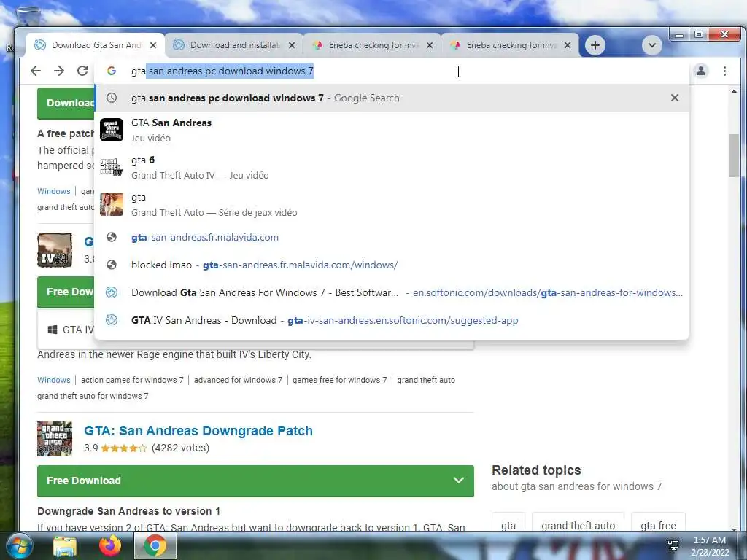Close the 'Download Gta San And' tab
Image resolution: width=747 pixels, height=560 pixels.
(153, 45)
